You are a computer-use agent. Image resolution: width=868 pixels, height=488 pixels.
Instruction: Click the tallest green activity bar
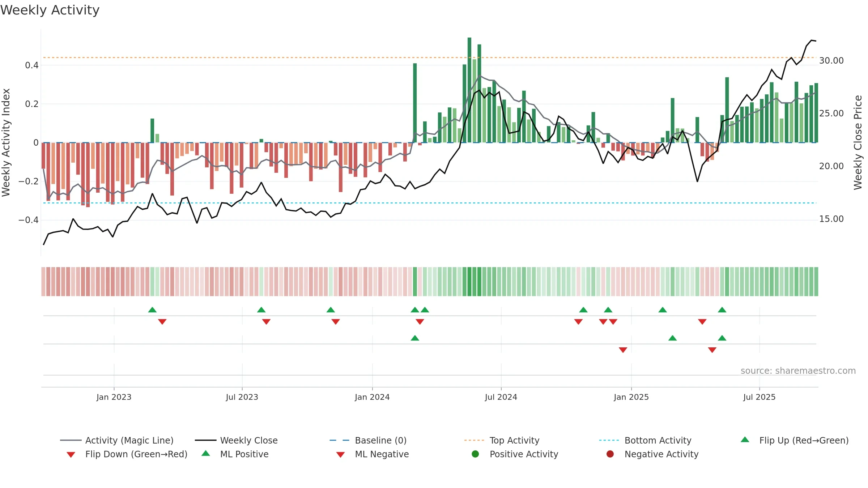[x=469, y=90]
